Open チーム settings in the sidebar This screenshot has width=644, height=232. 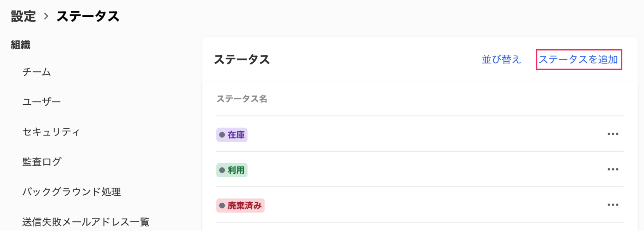pyautogui.click(x=36, y=72)
